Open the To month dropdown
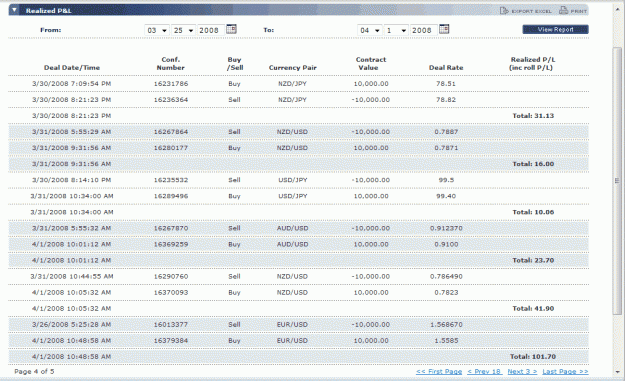Image resolution: width=625 pixels, height=381 pixels. (x=369, y=30)
